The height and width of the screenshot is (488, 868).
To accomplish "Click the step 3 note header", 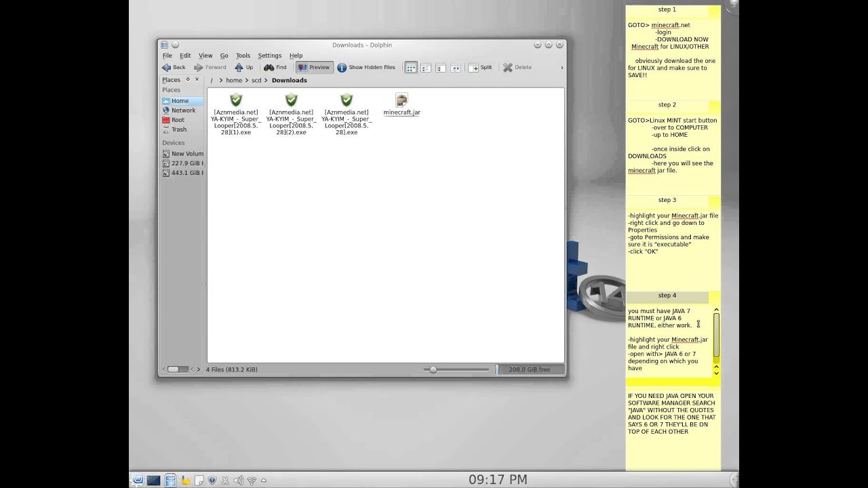I will 667,201.
